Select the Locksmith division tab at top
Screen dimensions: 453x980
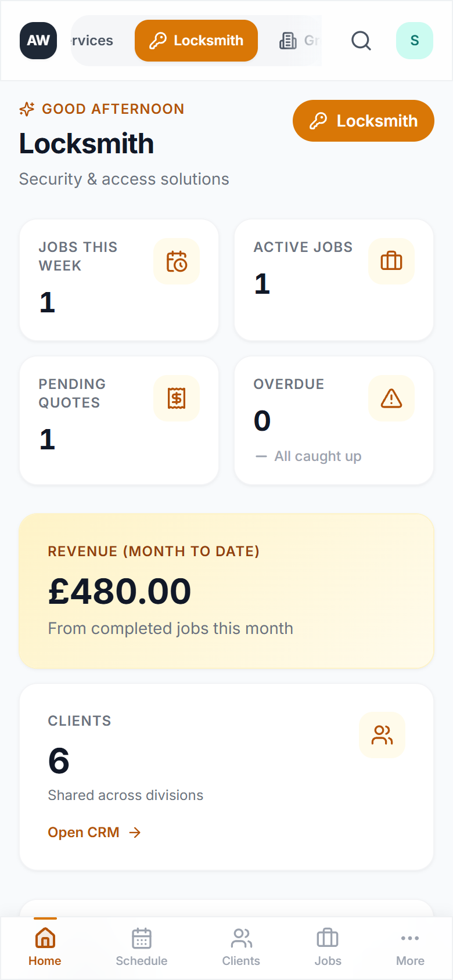point(196,41)
